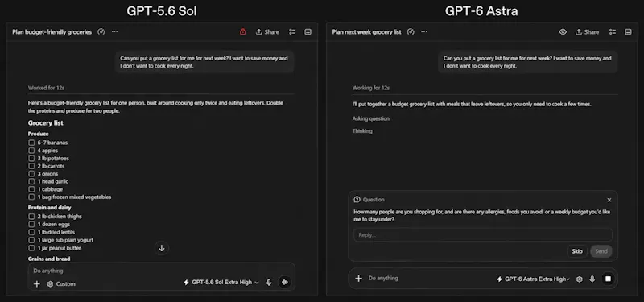
Task: Click the stop generation button in GPT-6 Astra
Action: point(609,279)
